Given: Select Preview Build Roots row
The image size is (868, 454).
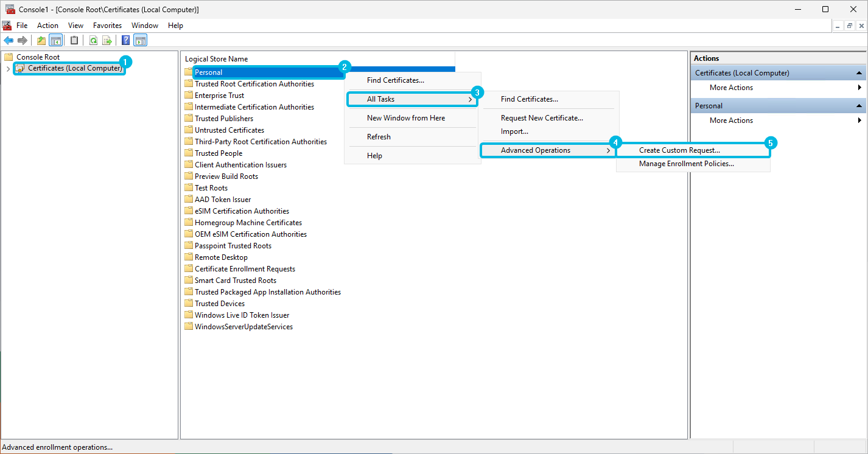Looking at the screenshot, I should [222, 176].
